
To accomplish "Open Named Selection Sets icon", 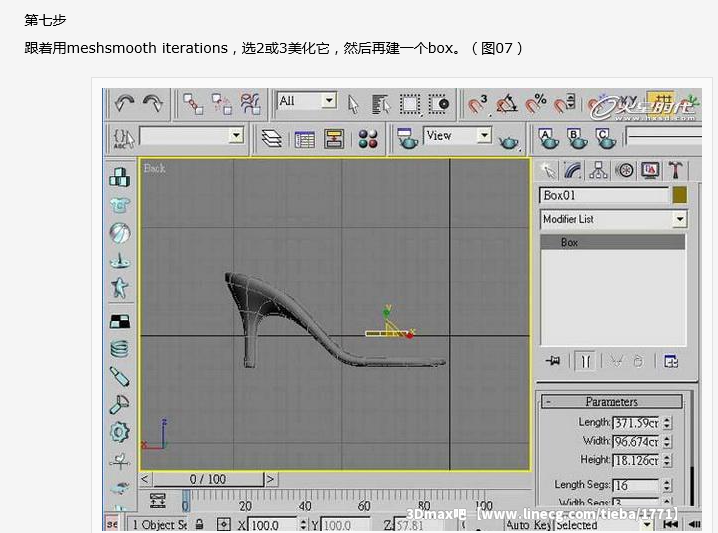I will [x=124, y=138].
